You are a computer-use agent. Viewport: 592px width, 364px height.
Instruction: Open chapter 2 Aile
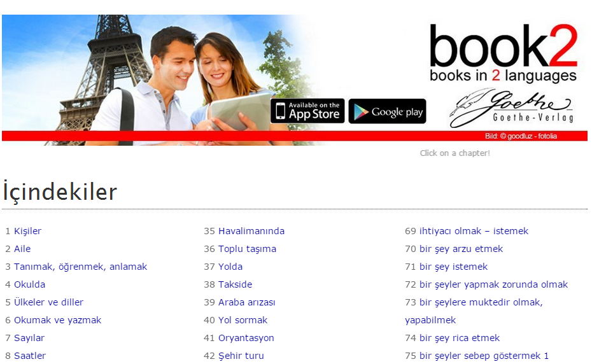[22, 249]
